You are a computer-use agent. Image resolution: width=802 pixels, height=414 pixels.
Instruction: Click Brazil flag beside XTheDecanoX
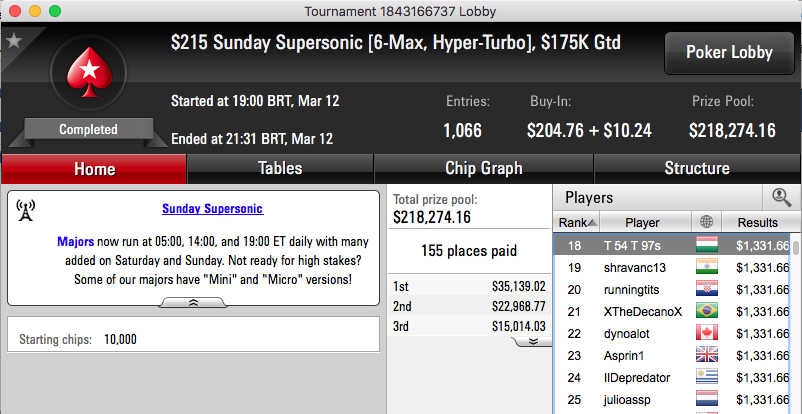click(707, 311)
